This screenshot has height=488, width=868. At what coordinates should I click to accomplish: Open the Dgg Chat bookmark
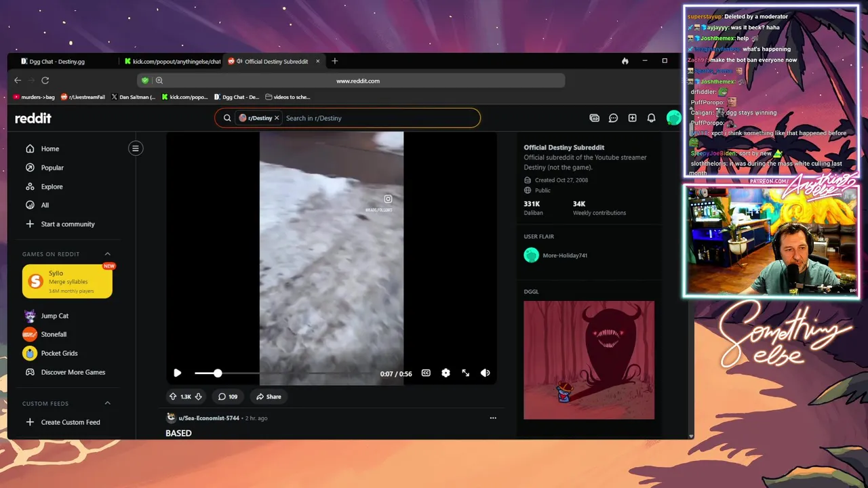(x=237, y=97)
